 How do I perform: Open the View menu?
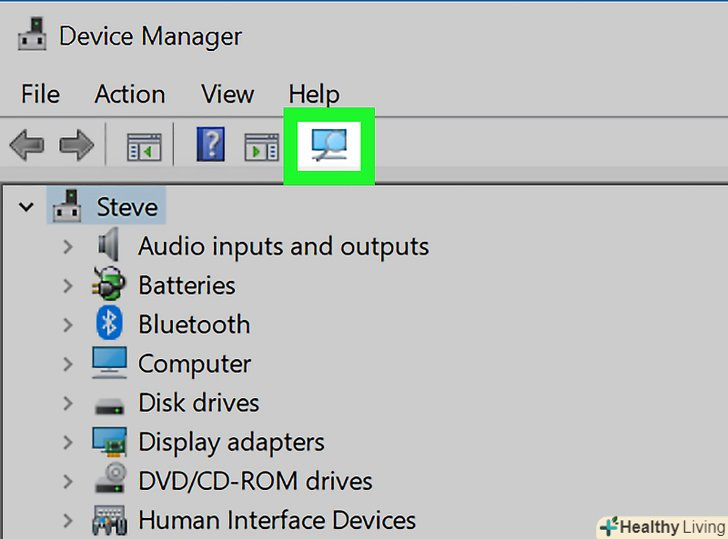click(227, 94)
